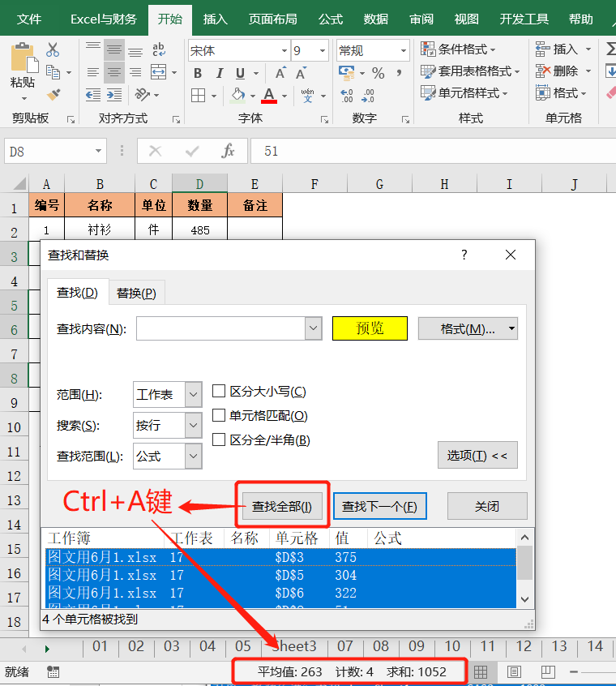Image resolution: width=616 pixels, height=686 pixels.
Task: Click the Phonetic Guide wén icon
Action: click(x=308, y=95)
